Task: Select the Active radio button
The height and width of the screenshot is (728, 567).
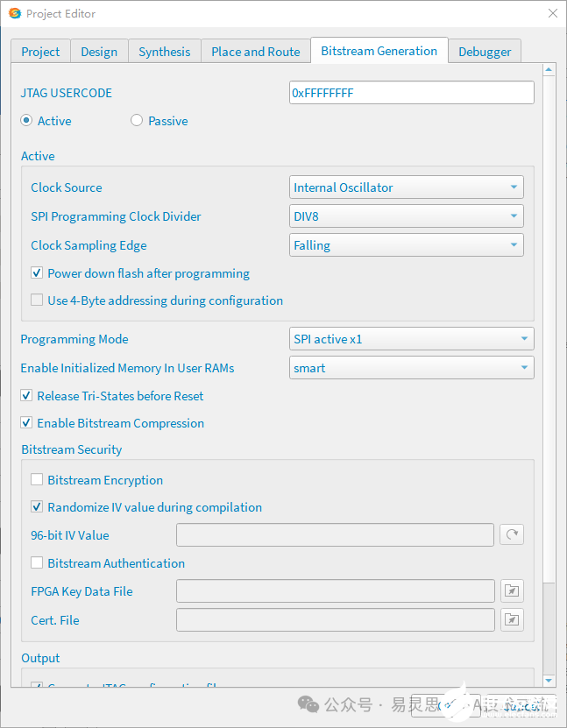Action: pos(26,121)
